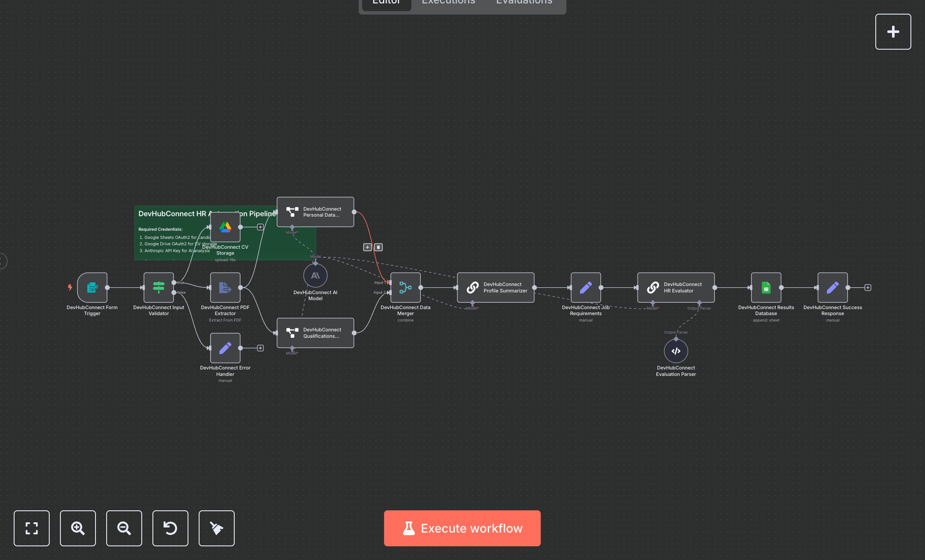
Task: Select the DevHubConnect Evaluation Parser node
Action: pyautogui.click(x=676, y=351)
